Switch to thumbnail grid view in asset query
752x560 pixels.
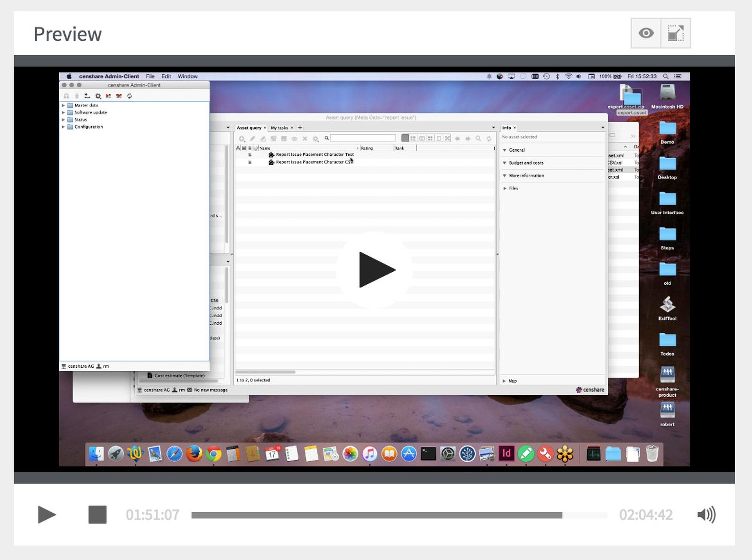[431, 138]
